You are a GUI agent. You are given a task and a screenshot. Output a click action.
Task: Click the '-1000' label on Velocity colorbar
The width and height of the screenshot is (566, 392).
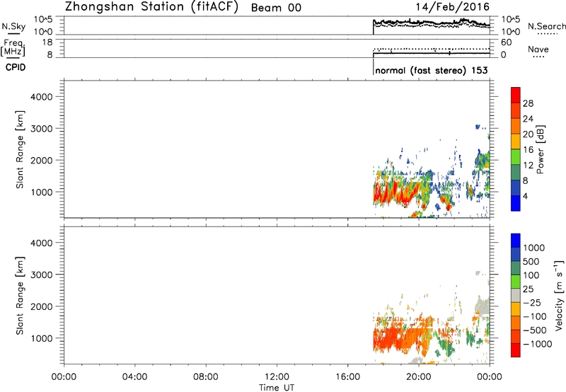[x=537, y=344]
